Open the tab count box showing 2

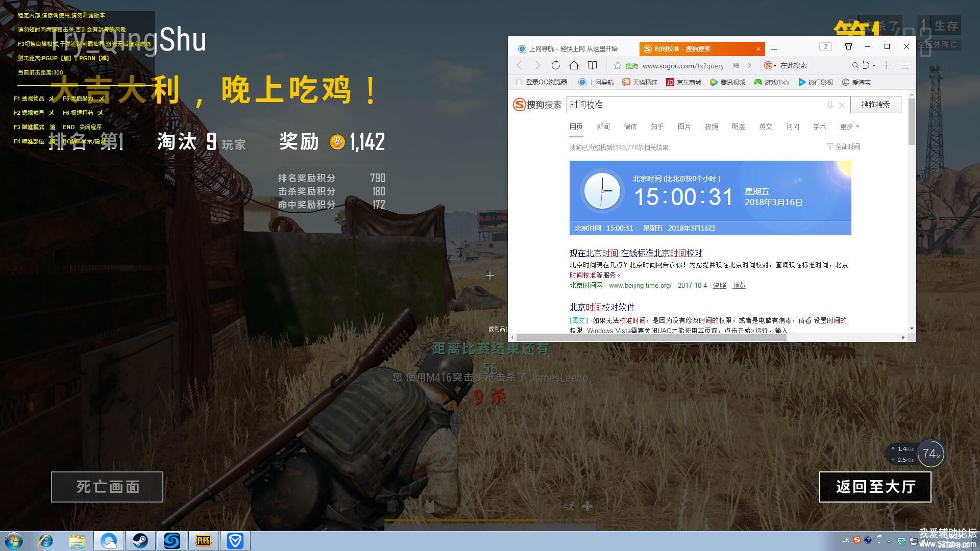[825, 46]
